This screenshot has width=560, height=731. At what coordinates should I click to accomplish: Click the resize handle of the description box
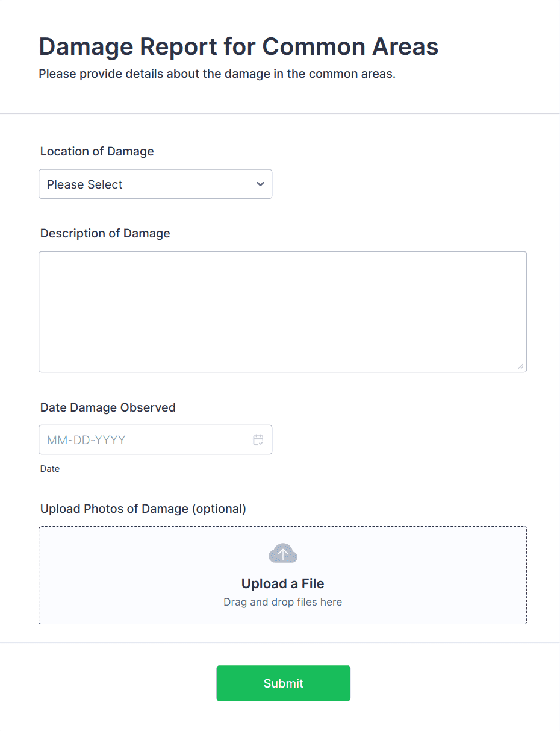point(520,366)
